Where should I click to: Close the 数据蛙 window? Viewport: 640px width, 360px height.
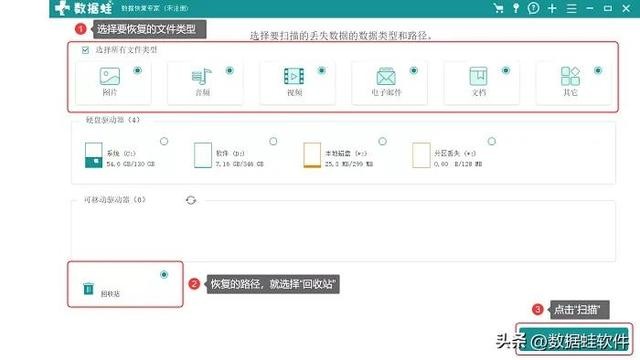coord(626,8)
